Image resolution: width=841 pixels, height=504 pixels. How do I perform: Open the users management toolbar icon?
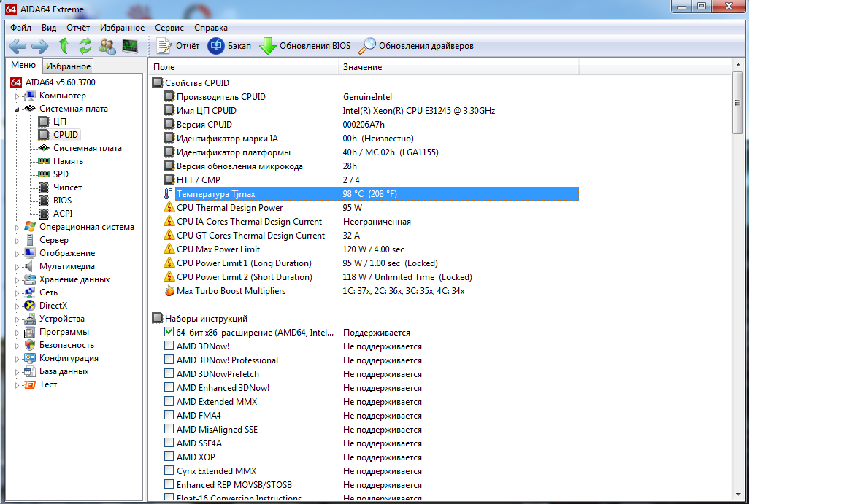pos(107,46)
